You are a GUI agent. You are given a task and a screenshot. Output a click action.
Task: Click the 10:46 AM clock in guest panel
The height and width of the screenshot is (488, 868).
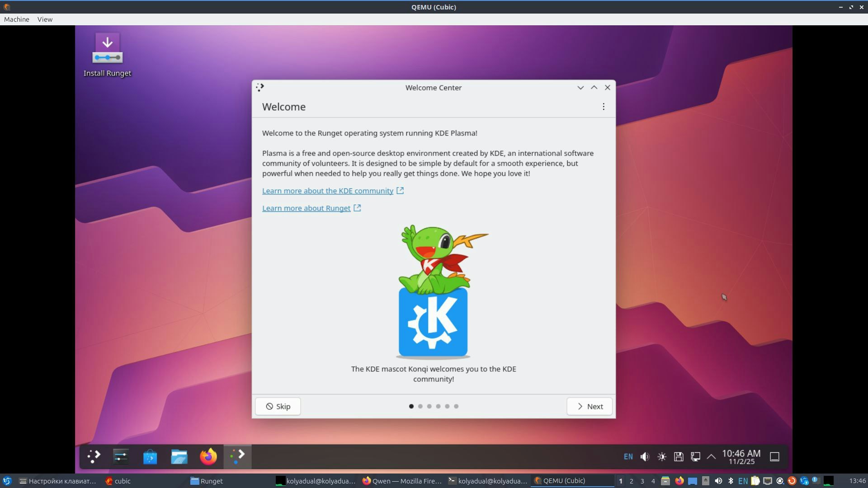tap(741, 457)
